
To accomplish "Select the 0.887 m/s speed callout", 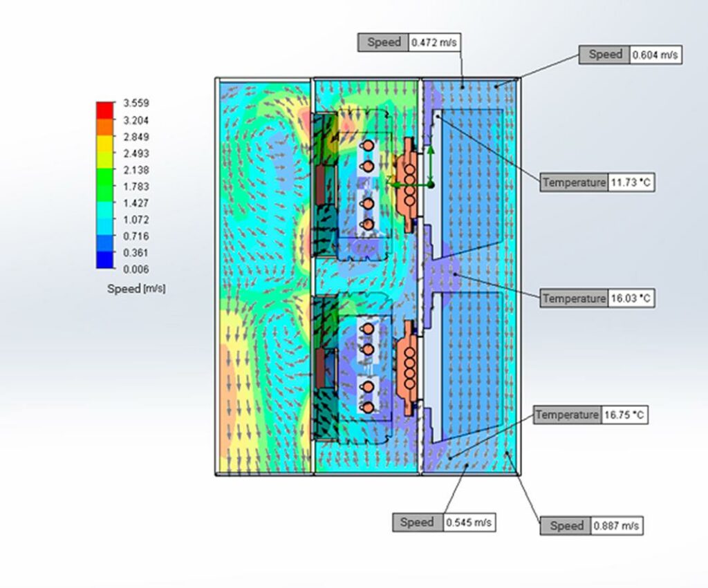I will click(591, 526).
